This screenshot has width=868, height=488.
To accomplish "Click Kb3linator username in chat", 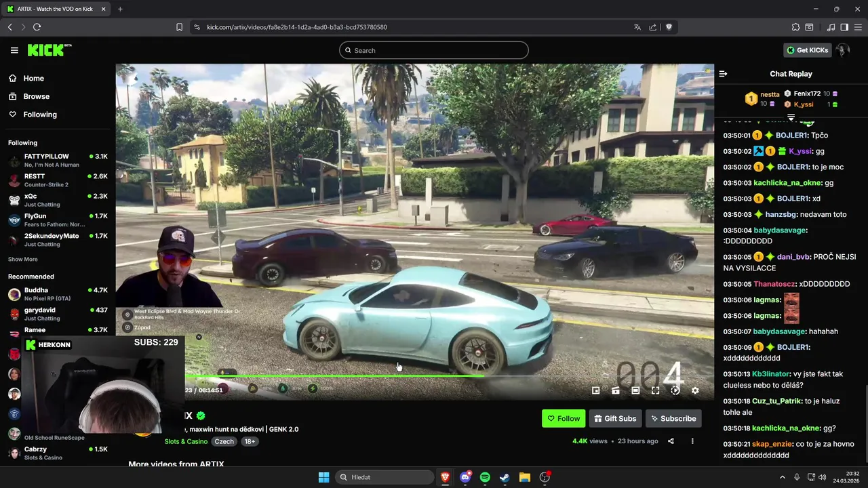I will tap(771, 374).
